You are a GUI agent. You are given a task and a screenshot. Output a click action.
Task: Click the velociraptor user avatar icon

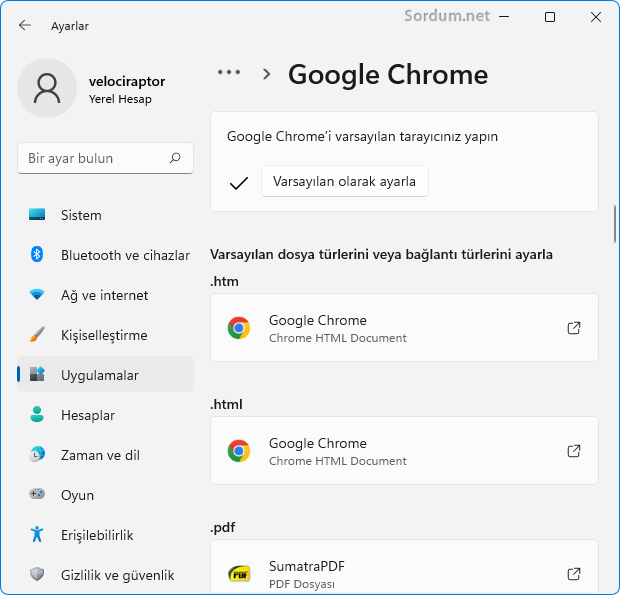coord(47,88)
